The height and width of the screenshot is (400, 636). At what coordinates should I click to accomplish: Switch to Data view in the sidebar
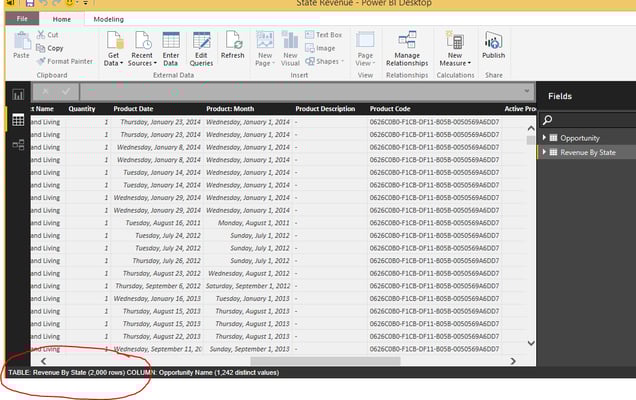[18, 120]
